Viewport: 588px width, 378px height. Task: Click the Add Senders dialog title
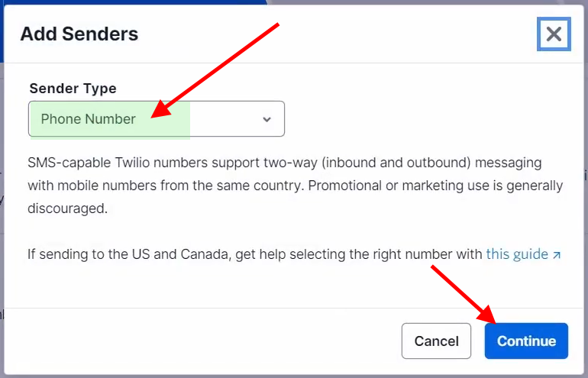79,34
